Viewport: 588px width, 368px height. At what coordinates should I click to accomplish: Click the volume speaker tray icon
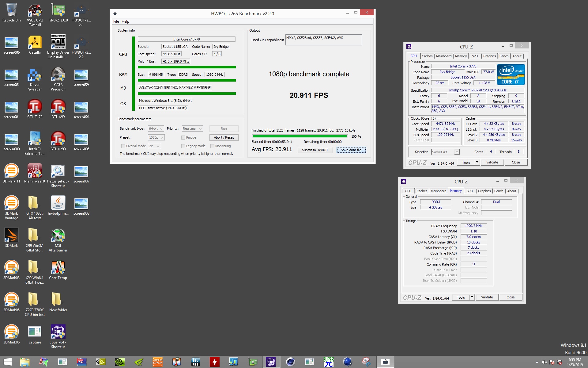pyautogui.click(x=545, y=362)
